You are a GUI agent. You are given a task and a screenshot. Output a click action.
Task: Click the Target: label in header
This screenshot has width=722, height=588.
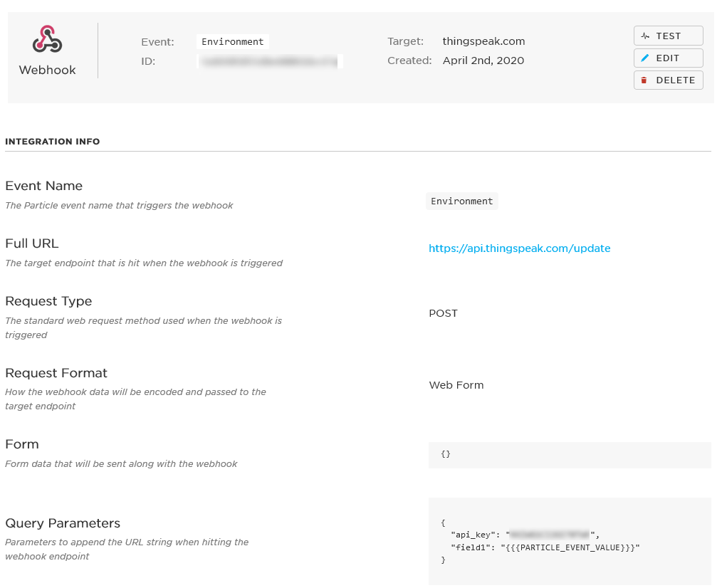tap(406, 41)
